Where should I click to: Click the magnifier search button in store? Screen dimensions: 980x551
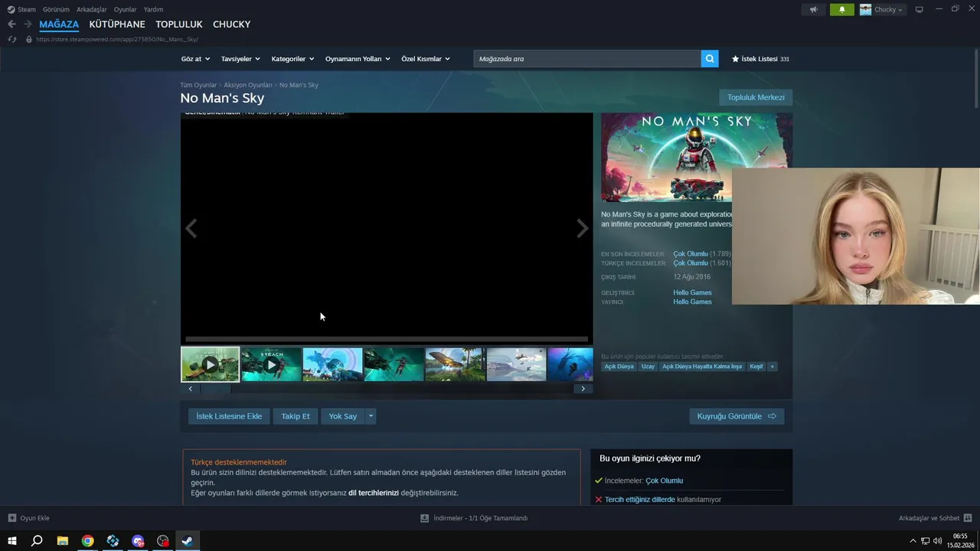pos(710,59)
